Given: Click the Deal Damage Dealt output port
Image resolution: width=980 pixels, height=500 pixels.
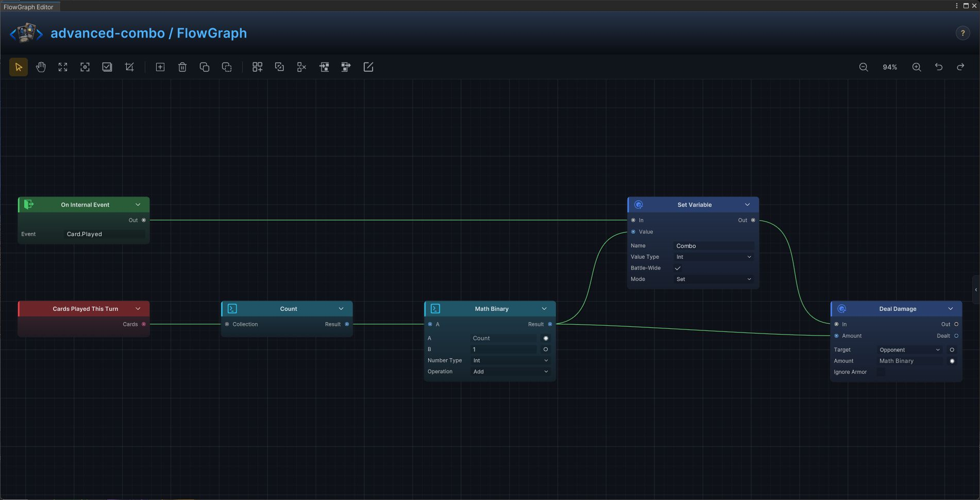Looking at the screenshot, I should [956, 336].
